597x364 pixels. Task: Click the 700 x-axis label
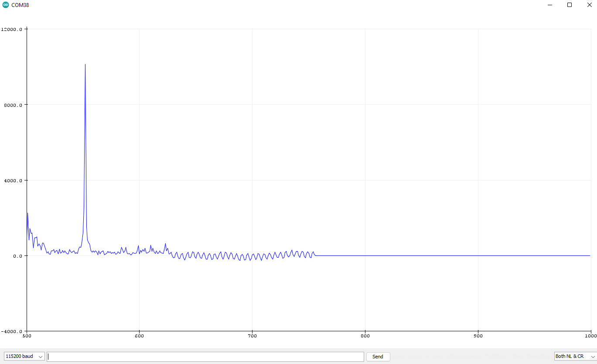252,336
